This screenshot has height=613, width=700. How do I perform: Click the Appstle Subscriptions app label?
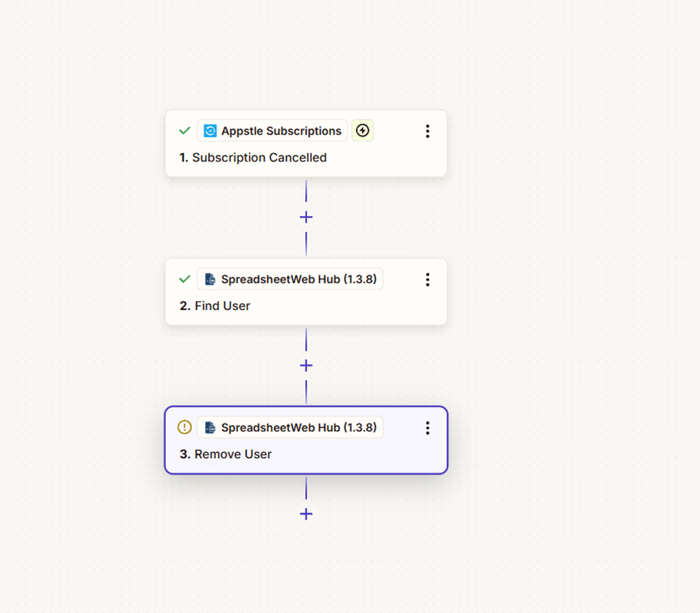281,131
